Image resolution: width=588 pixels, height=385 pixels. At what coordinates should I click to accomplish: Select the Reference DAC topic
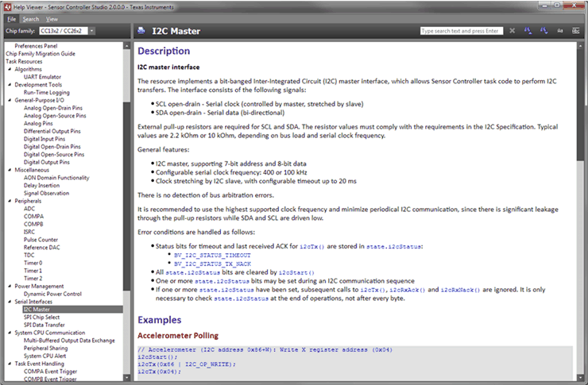point(41,248)
